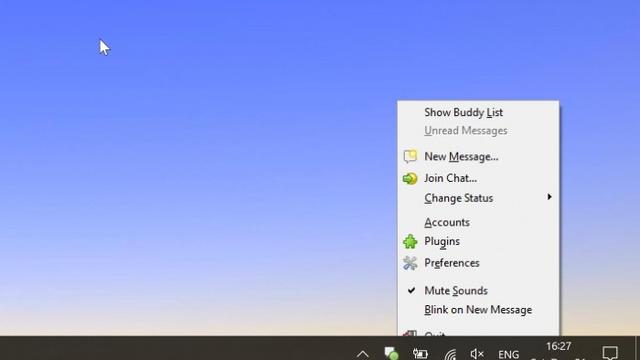Click the Join Chat green arrow icon
The image size is (640, 360).
[410, 178]
